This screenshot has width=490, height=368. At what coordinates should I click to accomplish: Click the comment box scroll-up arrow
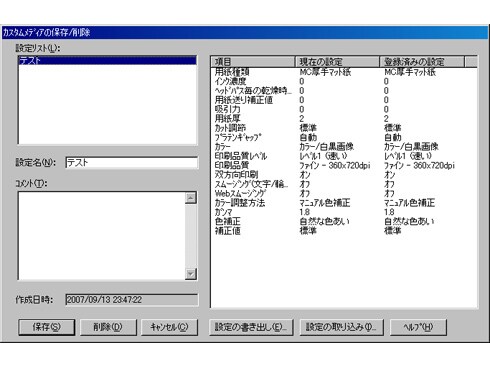191,198
